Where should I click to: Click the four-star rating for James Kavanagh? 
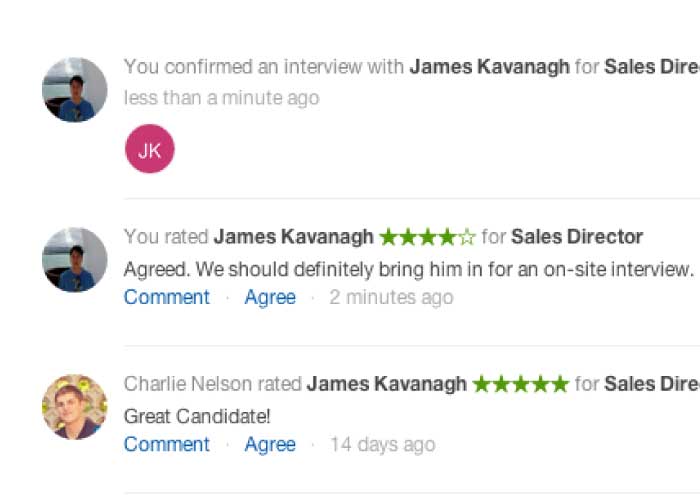pyautogui.click(x=427, y=237)
